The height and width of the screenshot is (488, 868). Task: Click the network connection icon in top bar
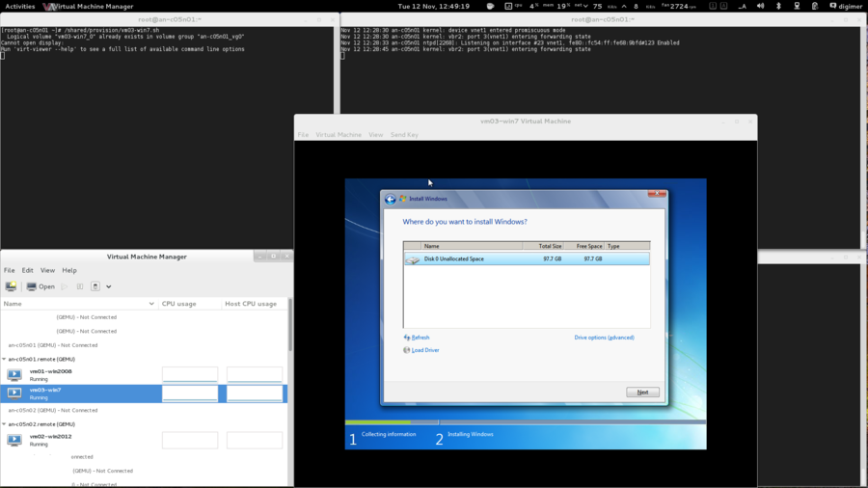[x=797, y=6]
